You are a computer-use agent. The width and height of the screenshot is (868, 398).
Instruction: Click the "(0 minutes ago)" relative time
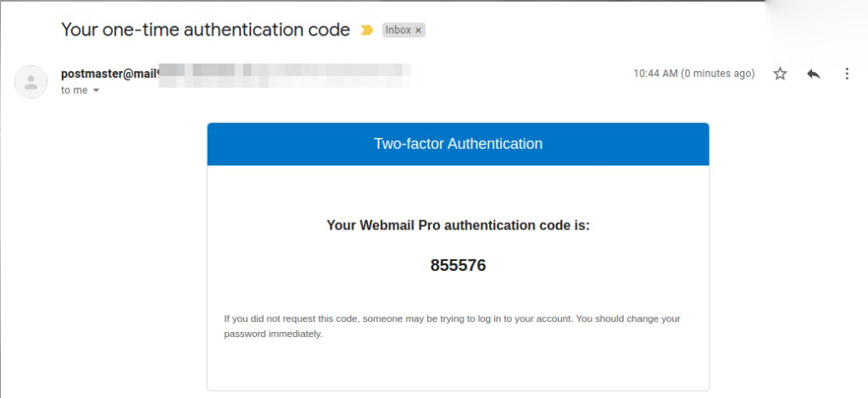pyautogui.click(x=717, y=74)
